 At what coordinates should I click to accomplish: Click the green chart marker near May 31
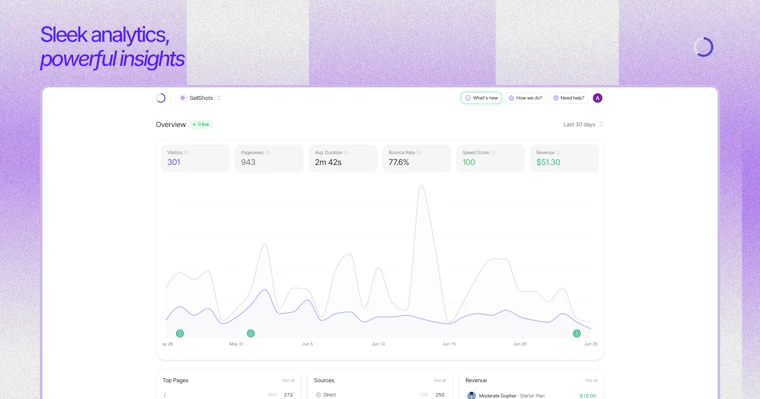click(x=251, y=333)
